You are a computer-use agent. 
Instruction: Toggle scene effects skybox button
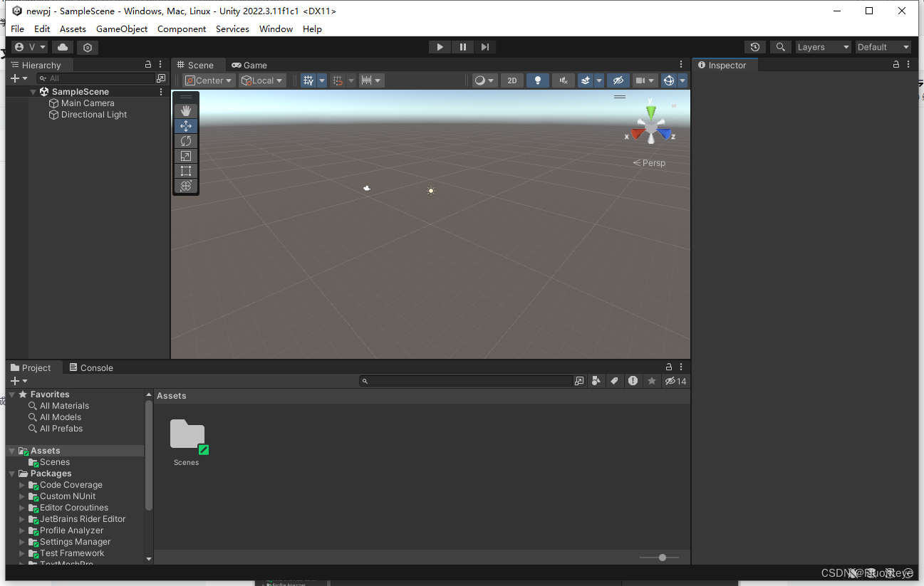pyautogui.click(x=586, y=80)
